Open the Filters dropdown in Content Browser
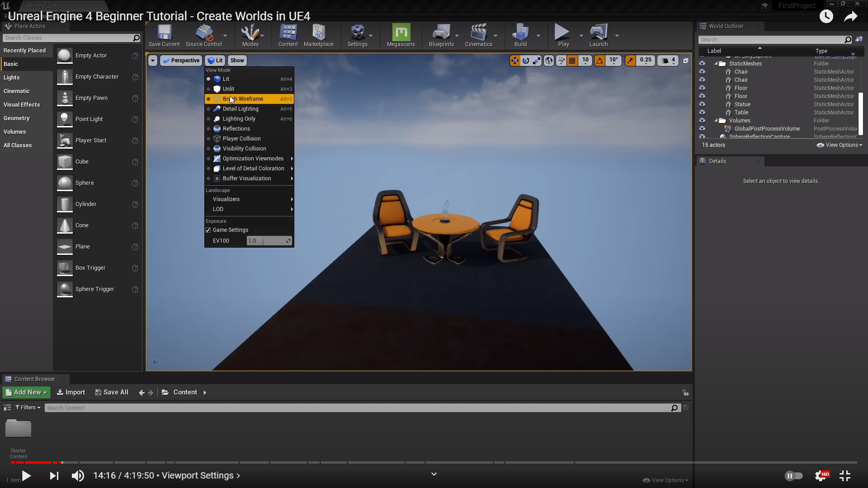The height and width of the screenshot is (488, 868). tap(28, 408)
